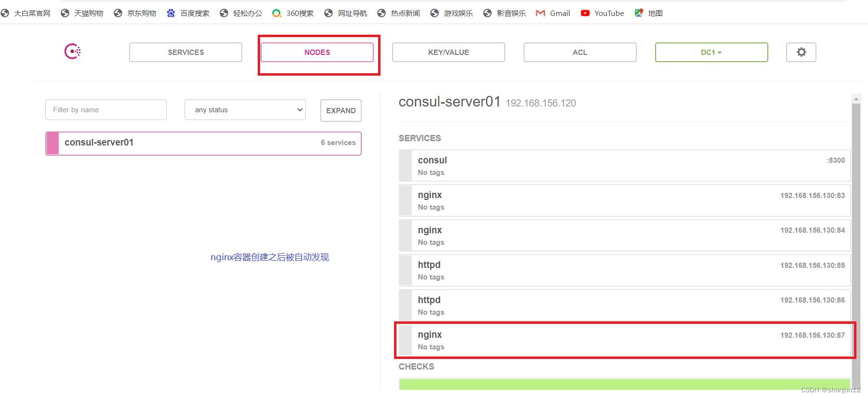The height and width of the screenshot is (398, 868).
Task: Click the EXPAND button
Action: (341, 110)
